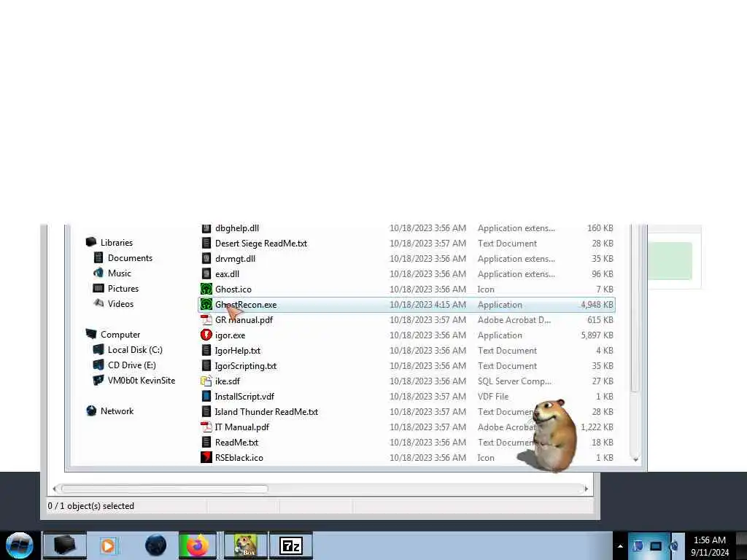
Task: Open Pictures library in sidebar
Action: [x=123, y=288]
